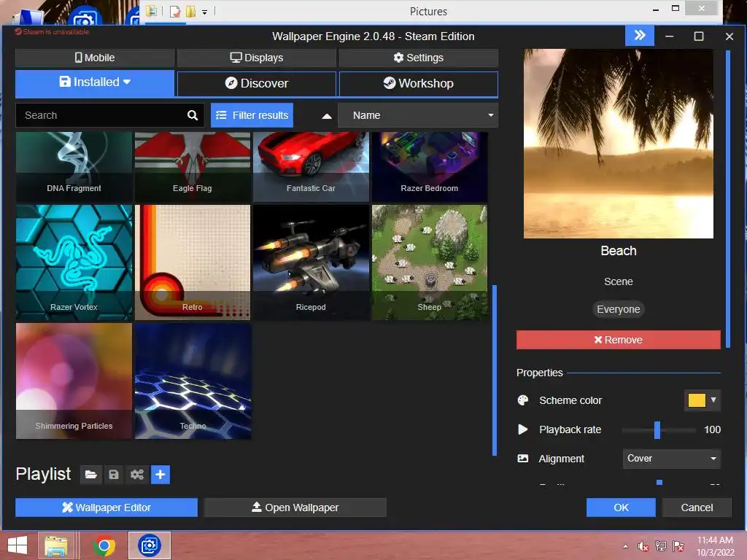The image size is (747, 560).
Task: Click the network tray icon
Action: [x=660, y=546]
